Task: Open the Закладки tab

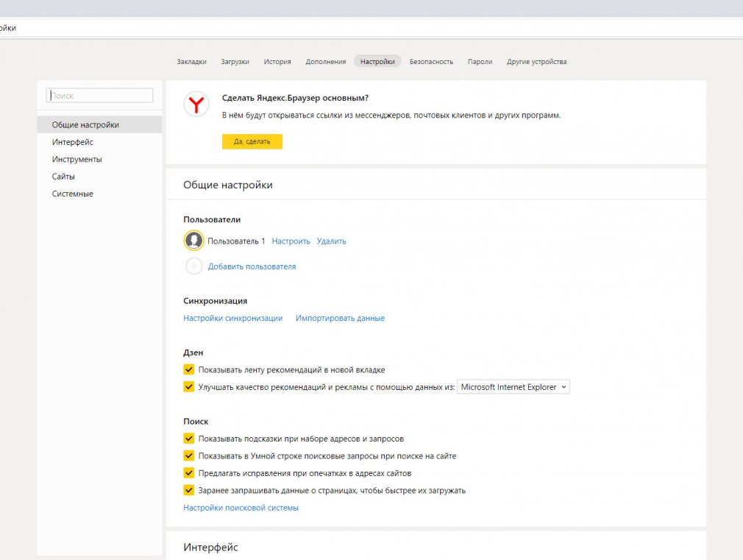Action: tap(191, 62)
